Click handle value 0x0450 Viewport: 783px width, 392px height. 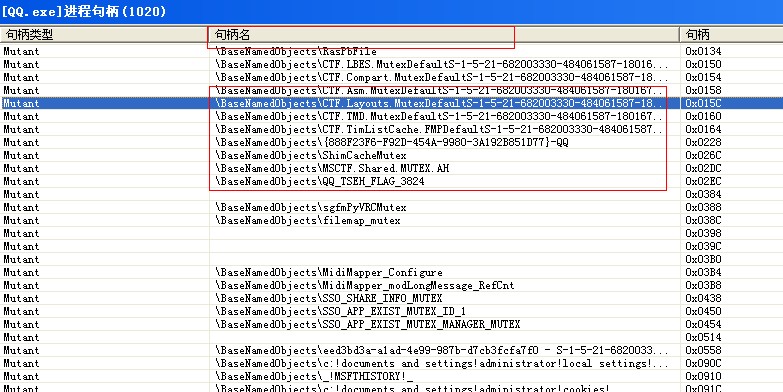[x=703, y=311]
